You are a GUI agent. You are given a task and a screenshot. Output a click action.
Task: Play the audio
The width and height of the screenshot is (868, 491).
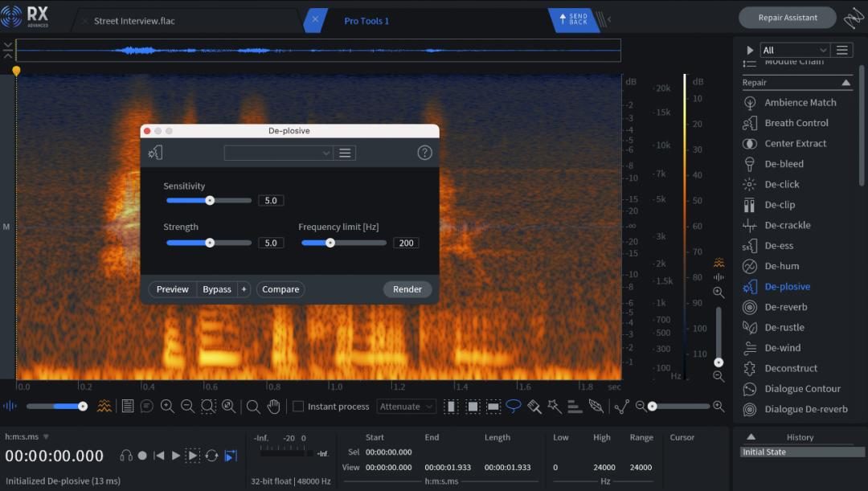[x=175, y=456]
